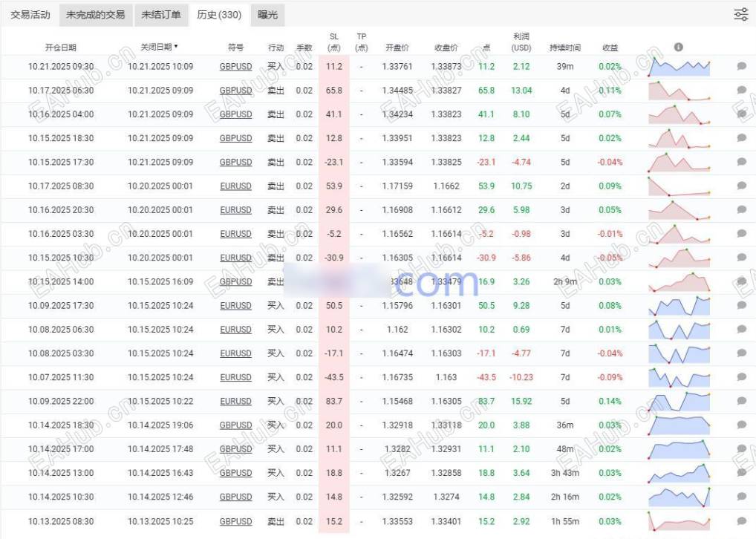Viewport: 756px width, 539px height.
Task: Sort by 持续时间 column header
Action: [x=565, y=48]
